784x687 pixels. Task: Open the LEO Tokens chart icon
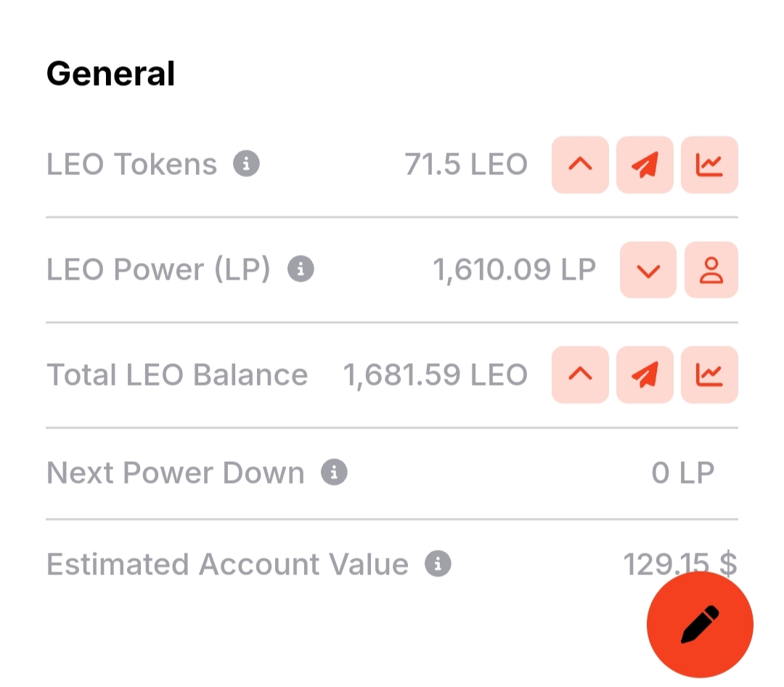coord(709,165)
